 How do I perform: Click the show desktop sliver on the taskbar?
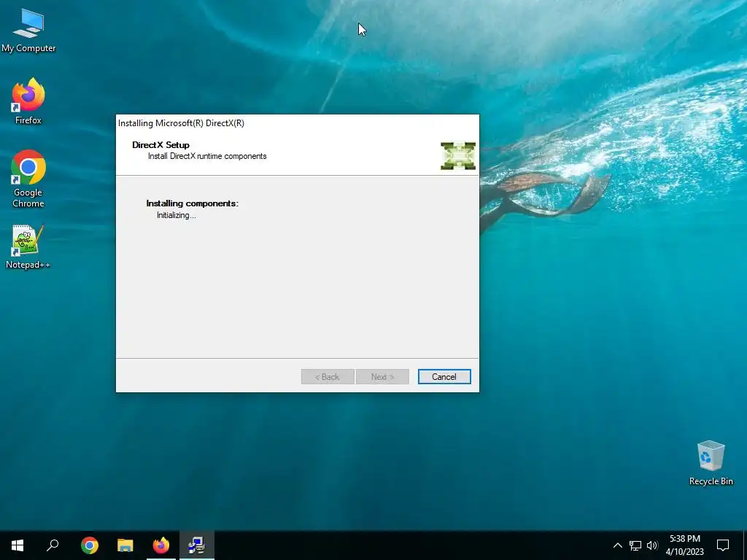[x=745, y=545]
